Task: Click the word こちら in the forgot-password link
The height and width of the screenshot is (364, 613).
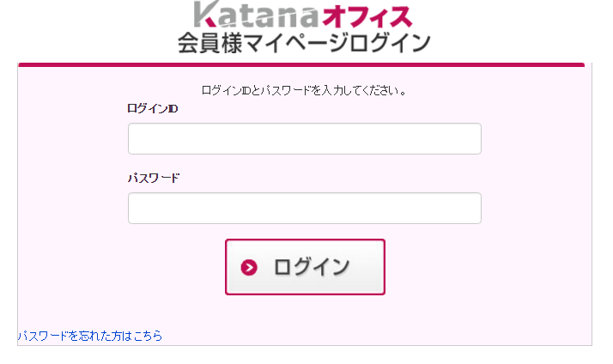Action: 148,336
